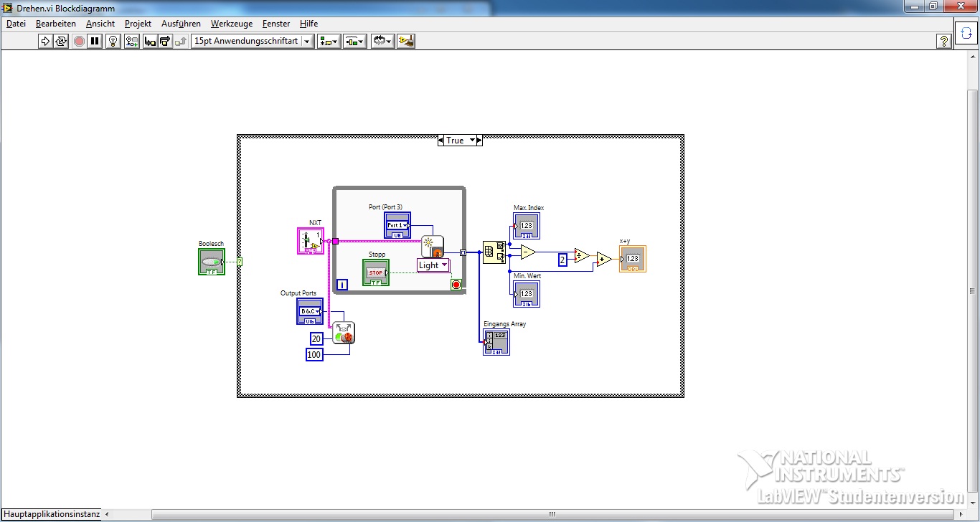This screenshot has width=980, height=522.
Task: Open the Reorder dropdown
Action: (x=382, y=41)
